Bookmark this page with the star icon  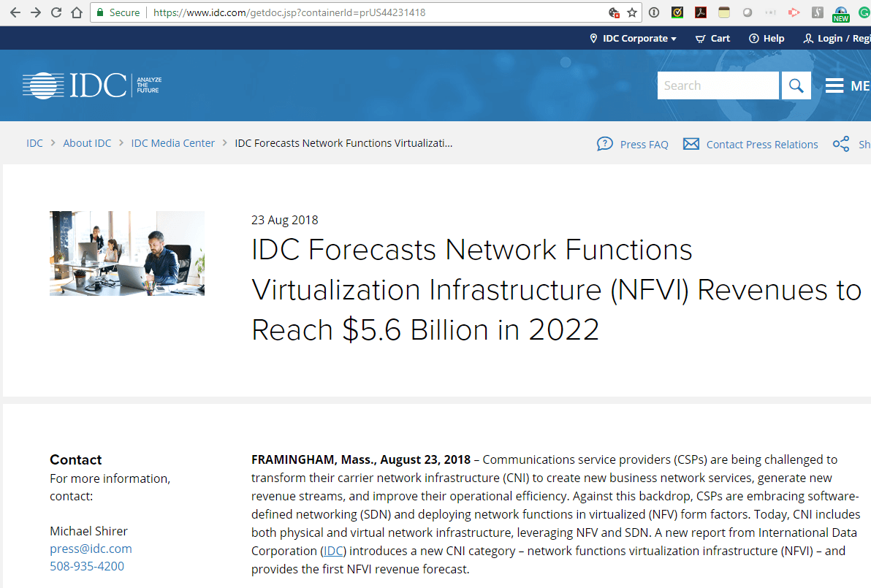633,12
